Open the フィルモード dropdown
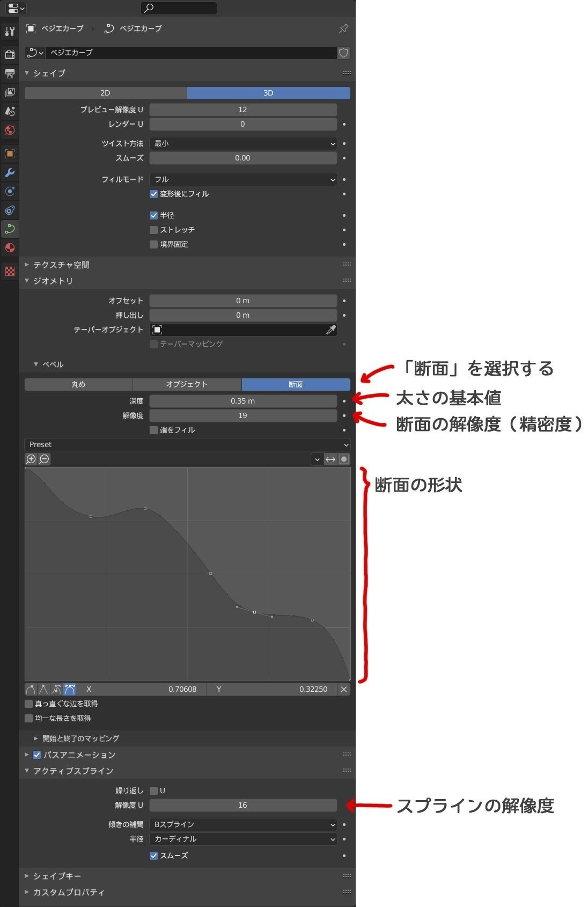The width and height of the screenshot is (588, 907). (243, 179)
